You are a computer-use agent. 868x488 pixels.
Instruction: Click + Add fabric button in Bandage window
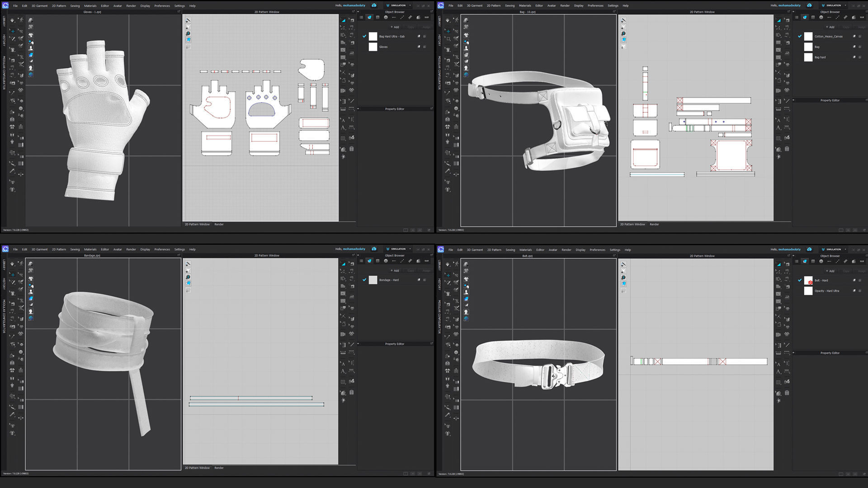click(x=395, y=271)
